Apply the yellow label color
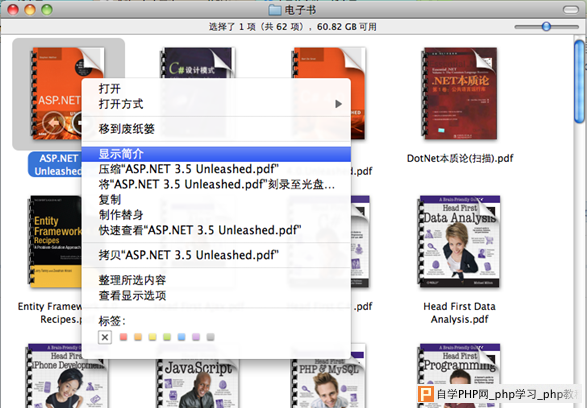587x408 pixels. (152, 337)
